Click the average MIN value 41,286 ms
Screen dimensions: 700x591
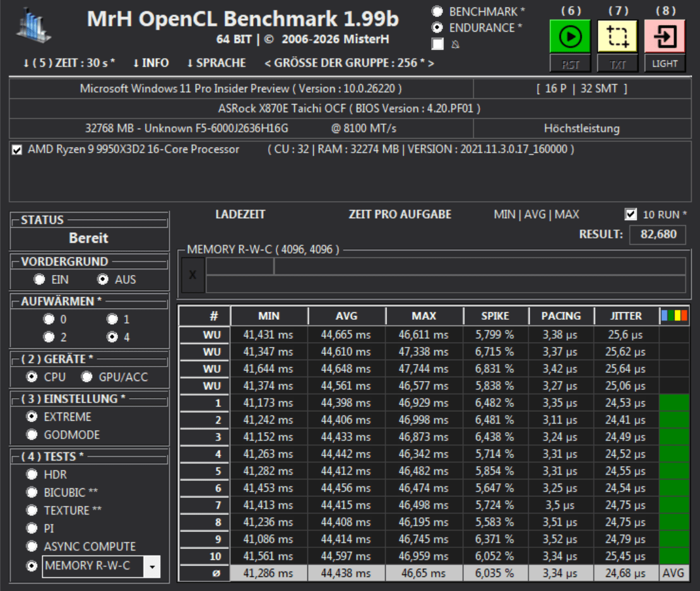[x=268, y=573]
